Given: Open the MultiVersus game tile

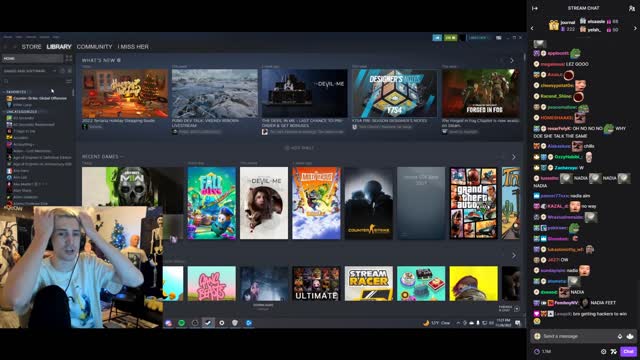Looking at the screenshot, I should click(x=316, y=203).
